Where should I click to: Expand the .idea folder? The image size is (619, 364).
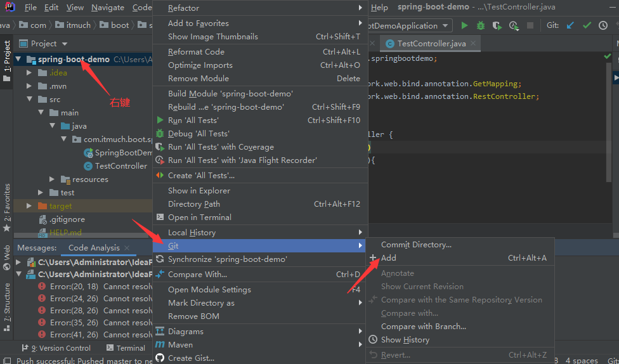[29, 73]
